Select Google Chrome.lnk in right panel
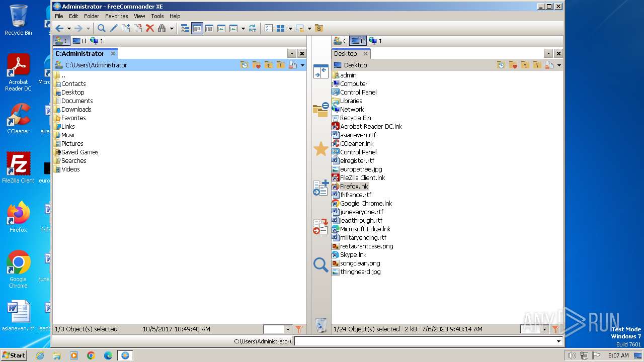644x362 pixels. coord(362,203)
